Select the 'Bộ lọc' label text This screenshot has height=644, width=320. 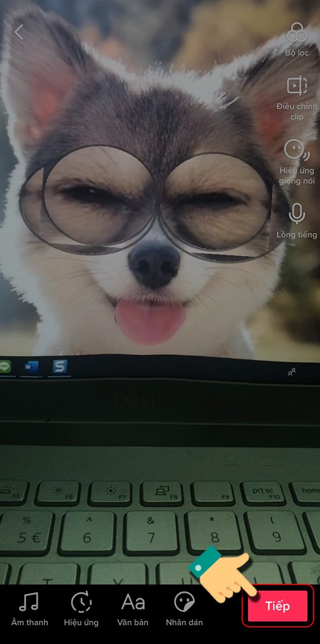297,53
